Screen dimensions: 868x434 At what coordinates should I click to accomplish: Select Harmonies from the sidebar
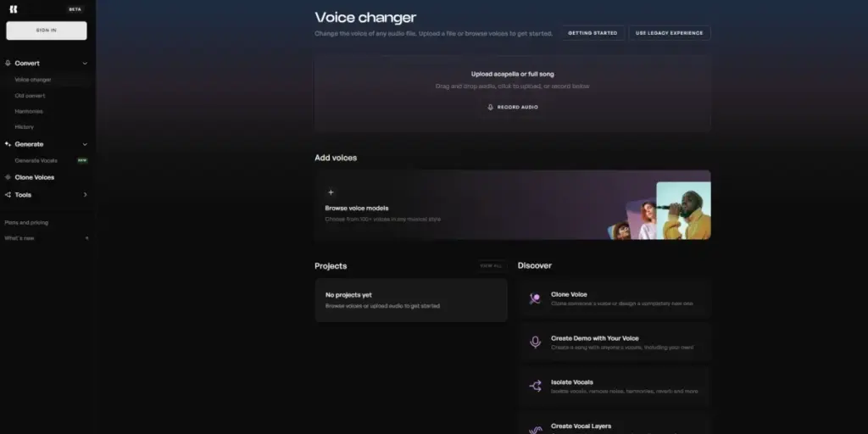click(x=29, y=111)
